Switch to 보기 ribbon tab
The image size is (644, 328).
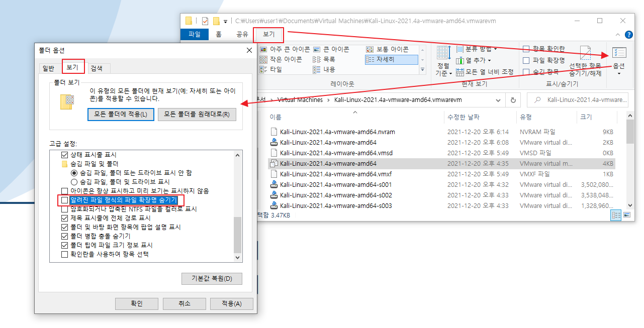click(x=269, y=35)
